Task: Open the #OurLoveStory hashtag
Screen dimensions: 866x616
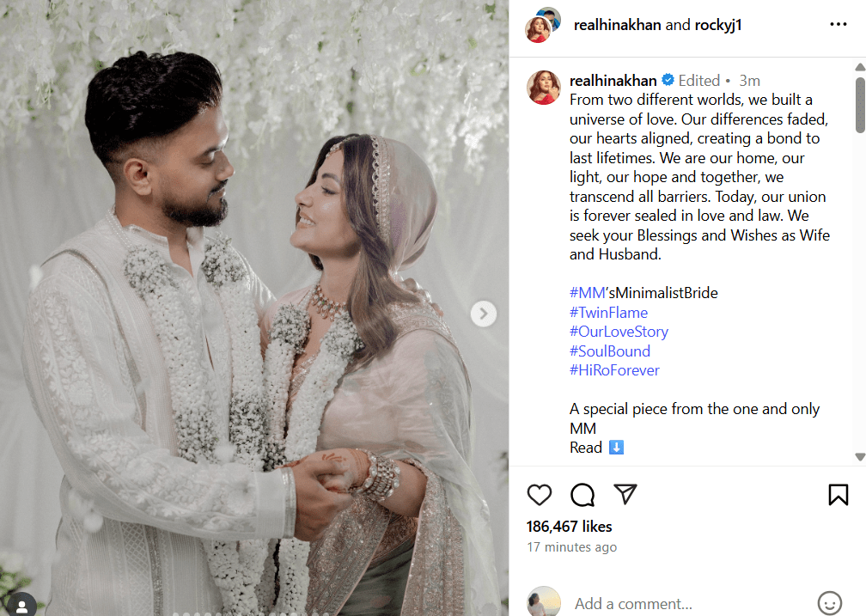Action: 619,332
